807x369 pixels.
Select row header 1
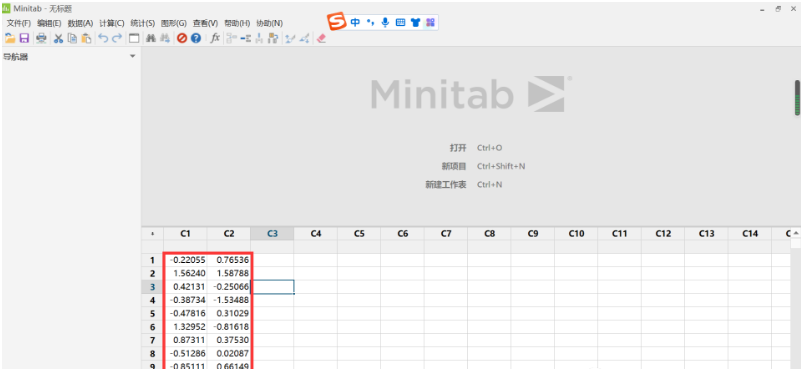[x=152, y=260]
